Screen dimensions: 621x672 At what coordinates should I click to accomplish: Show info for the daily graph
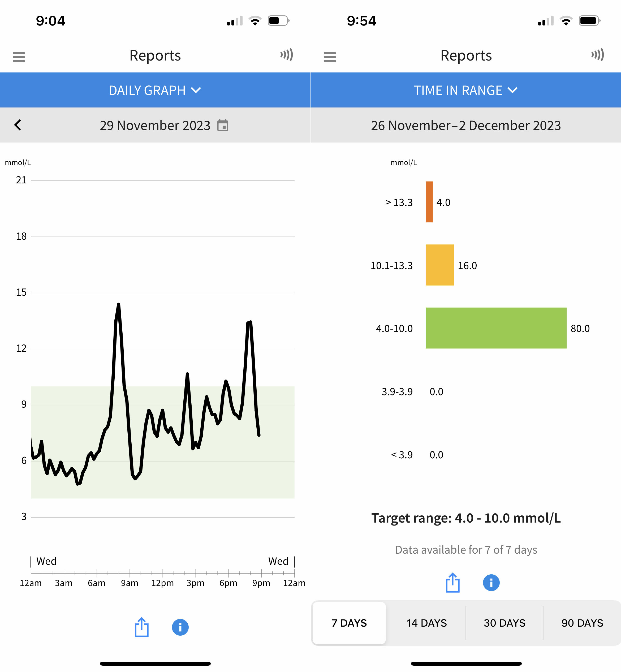tap(180, 627)
